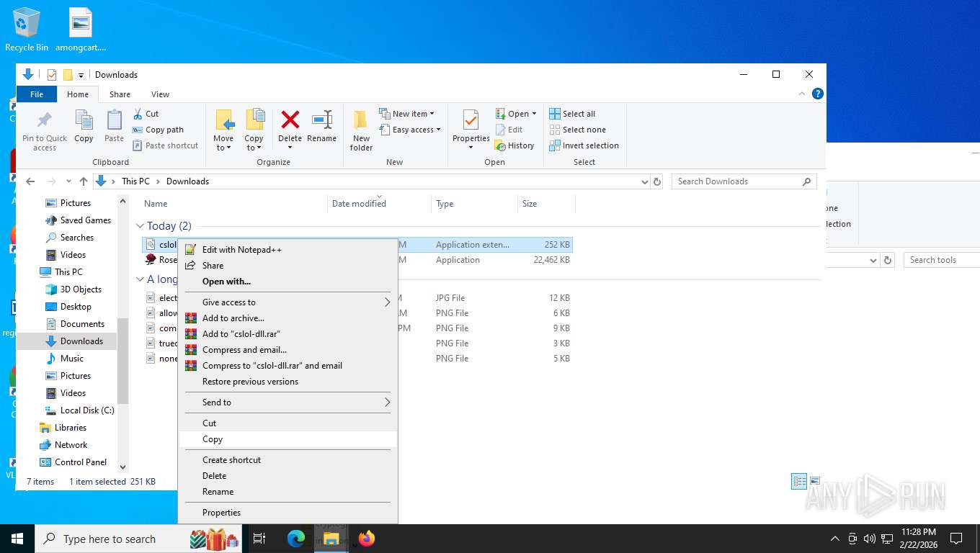Open Firefox from taskbar
Screen dimensions: 980x553
[x=367, y=538]
